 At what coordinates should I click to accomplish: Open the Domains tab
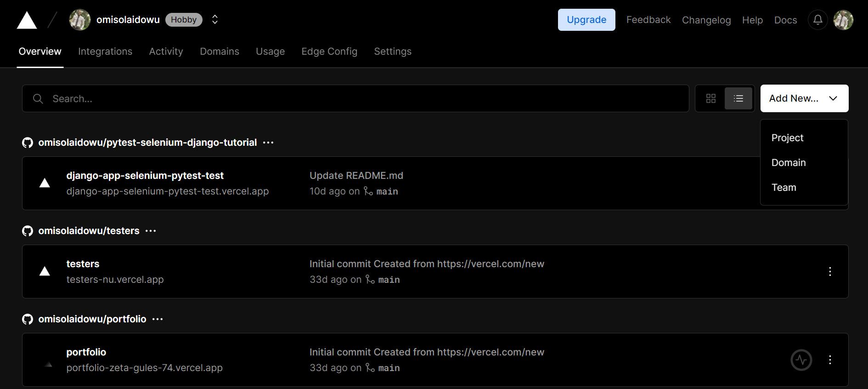pyautogui.click(x=220, y=51)
